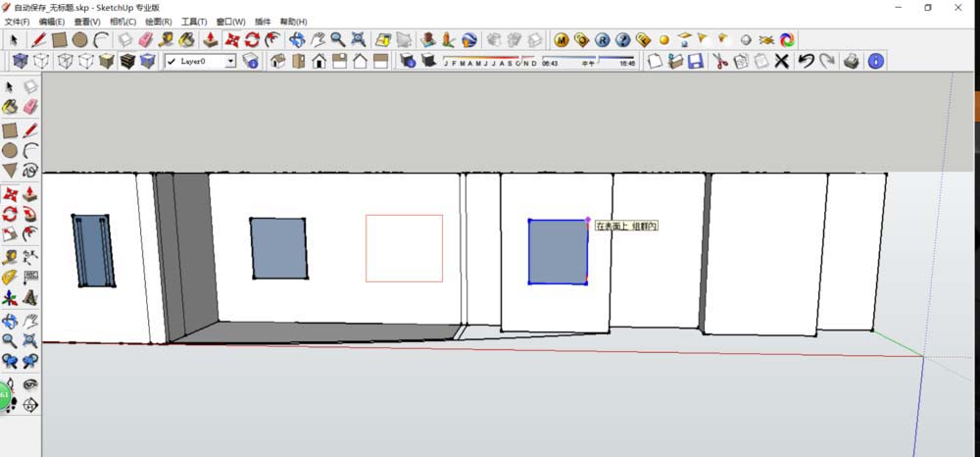Toggle X-Ray face style

19,62
